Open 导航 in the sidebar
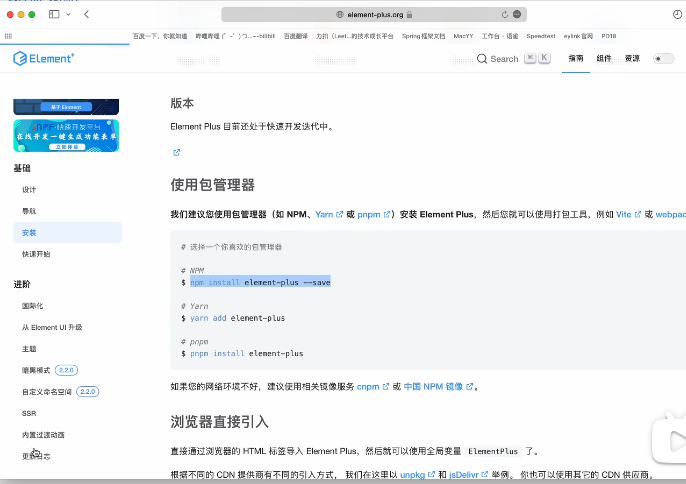Image resolution: width=686 pixels, height=484 pixels. point(29,211)
